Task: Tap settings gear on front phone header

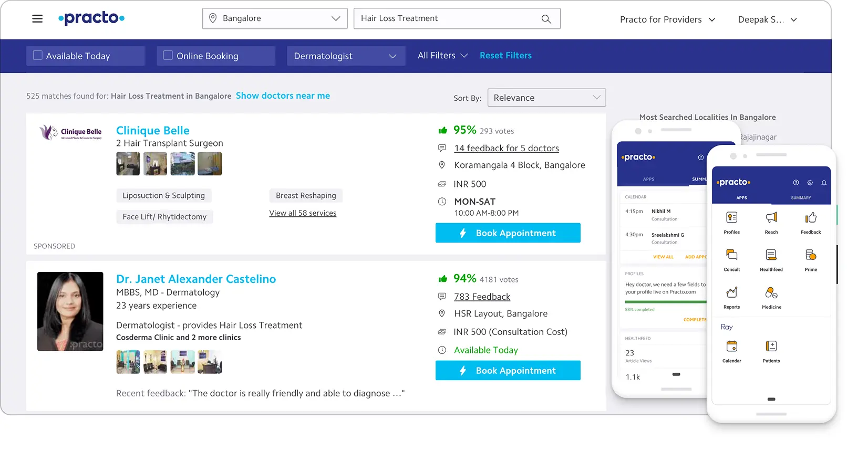Action: (810, 183)
